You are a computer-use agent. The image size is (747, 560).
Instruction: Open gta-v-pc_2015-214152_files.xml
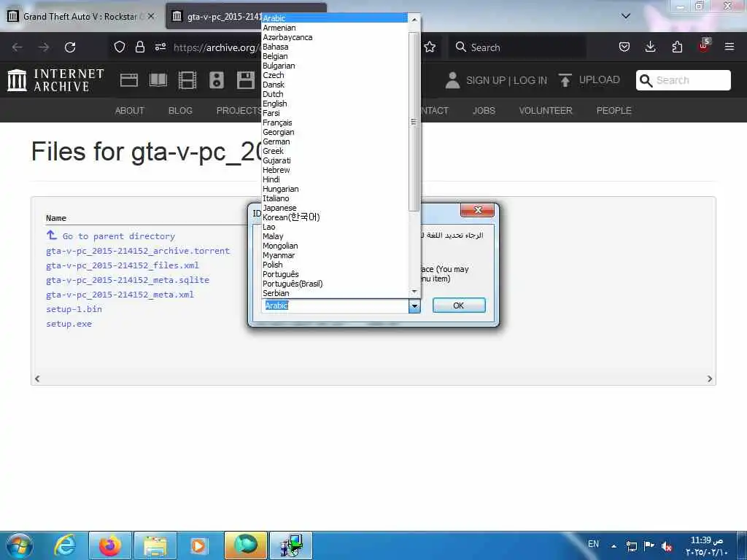click(123, 265)
